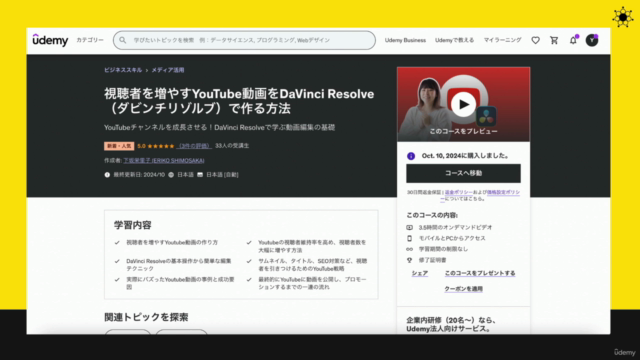Click the certificate trophy icon
Screen dimensions: 640x360
pos(409,260)
